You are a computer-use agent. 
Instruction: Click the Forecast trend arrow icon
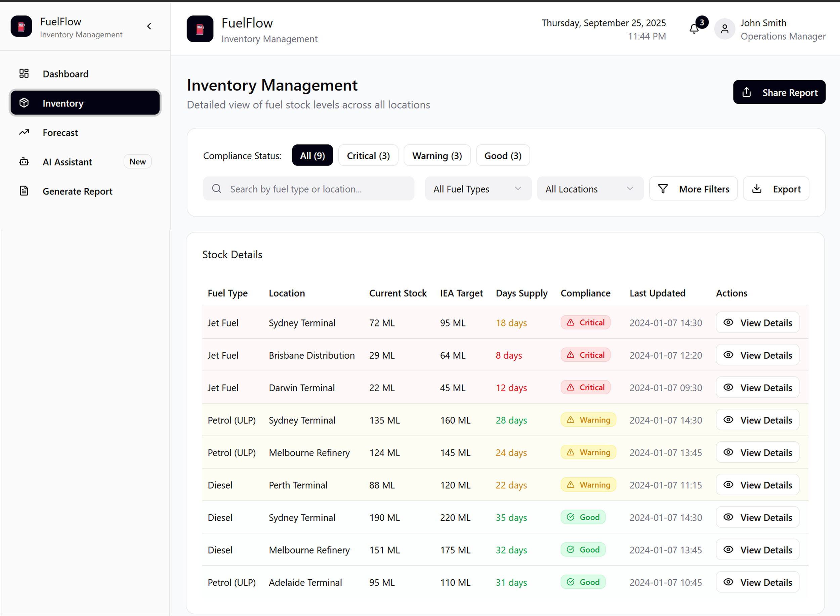pos(24,132)
